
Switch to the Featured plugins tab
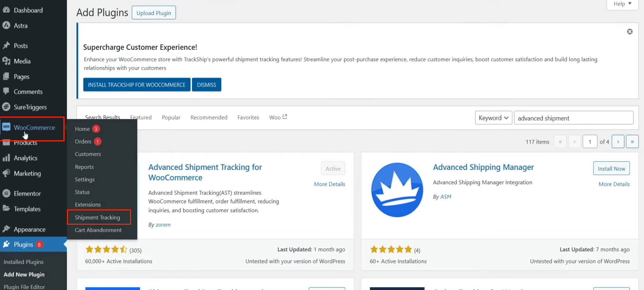pos(141,118)
